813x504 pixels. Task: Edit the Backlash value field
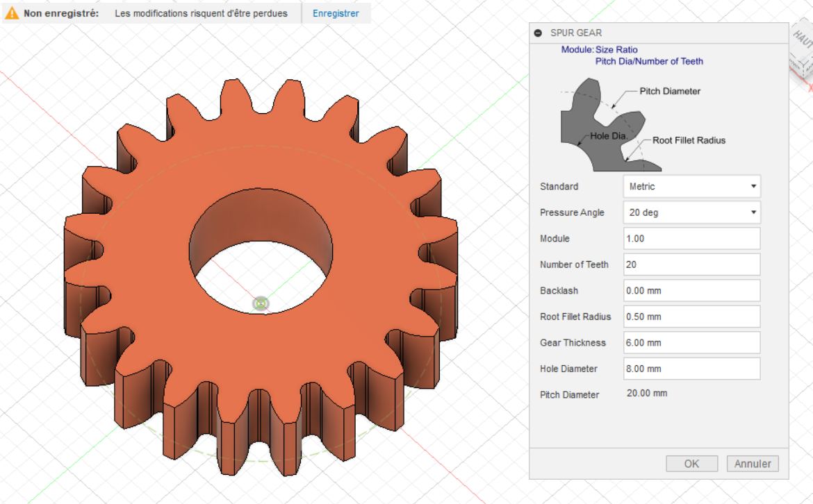(691, 291)
